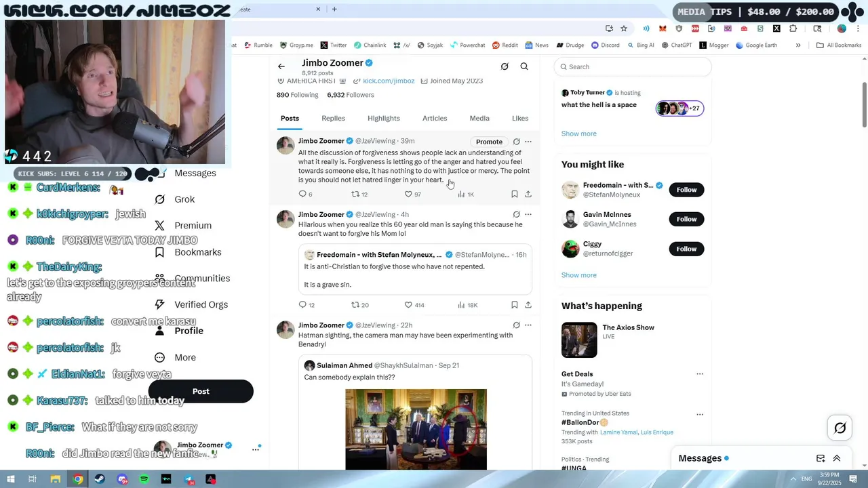Bookmark this page with the star icon
The height and width of the screenshot is (488, 868).
624,28
